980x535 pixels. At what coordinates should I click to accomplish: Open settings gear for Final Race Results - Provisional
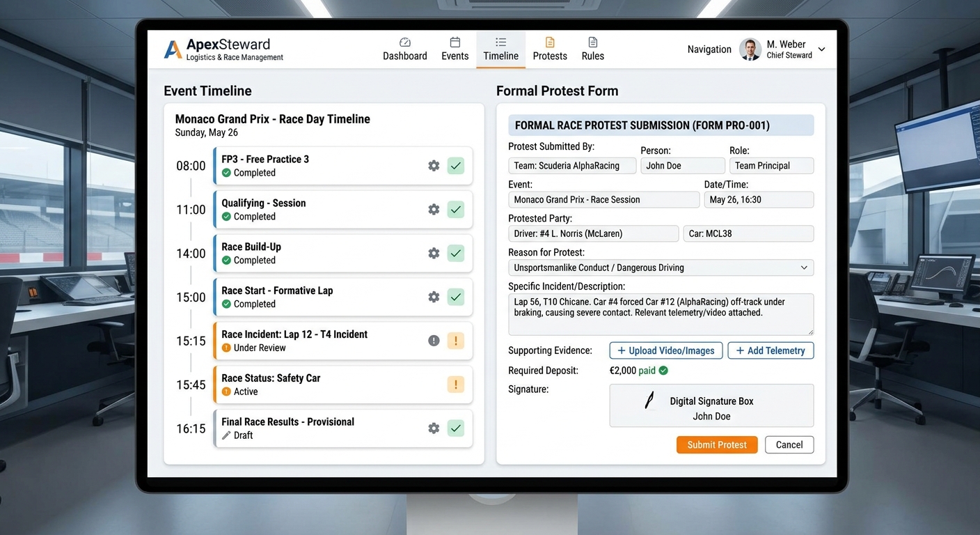click(434, 428)
